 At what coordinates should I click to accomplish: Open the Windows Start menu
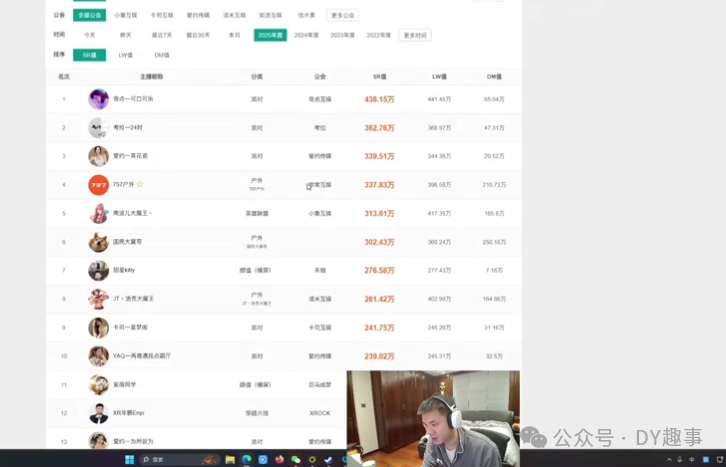point(130,459)
